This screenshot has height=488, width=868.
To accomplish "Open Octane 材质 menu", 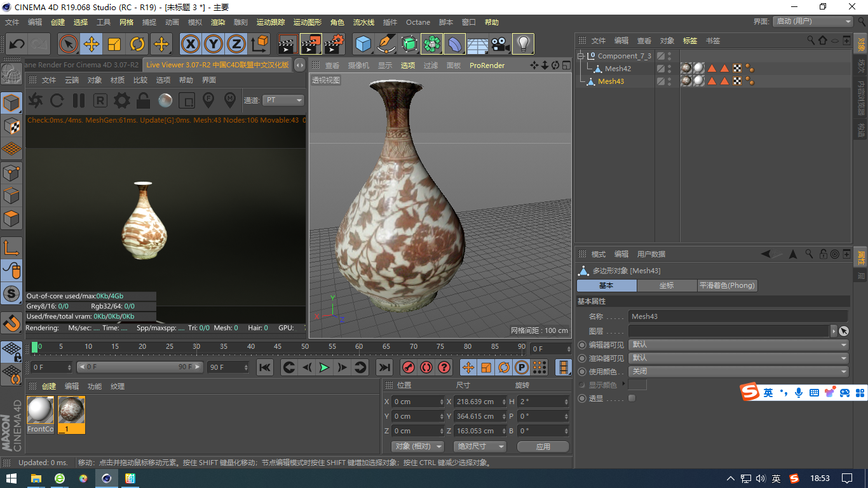I will click(x=118, y=80).
